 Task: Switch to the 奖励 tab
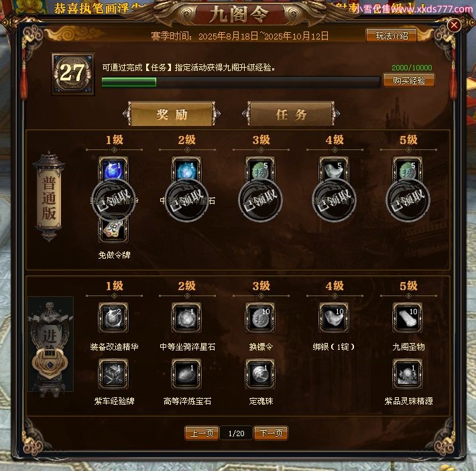pyautogui.click(x=172, y=114)
